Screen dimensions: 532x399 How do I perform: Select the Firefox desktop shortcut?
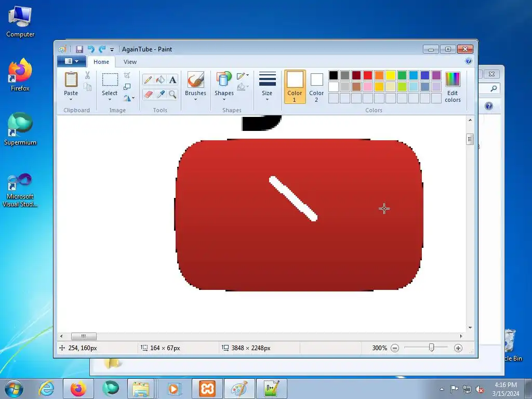point(20,75)
